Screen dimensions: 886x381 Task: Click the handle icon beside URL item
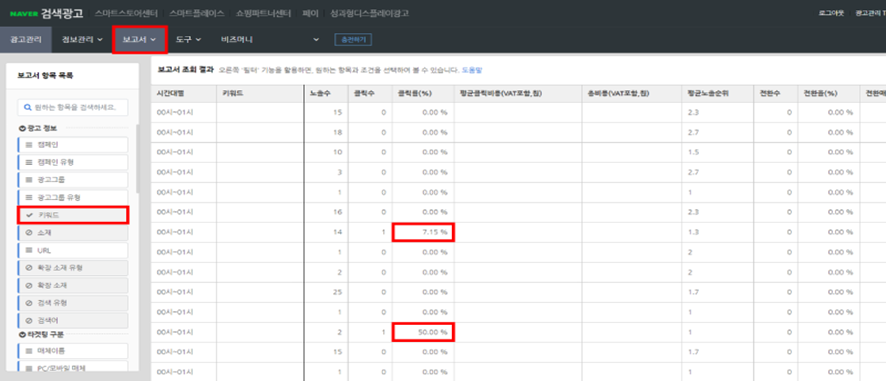coord(29,250)
